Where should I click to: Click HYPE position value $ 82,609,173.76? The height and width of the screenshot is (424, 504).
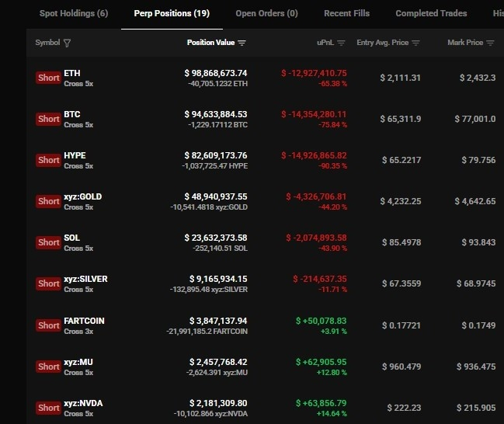tap(216, 155)
